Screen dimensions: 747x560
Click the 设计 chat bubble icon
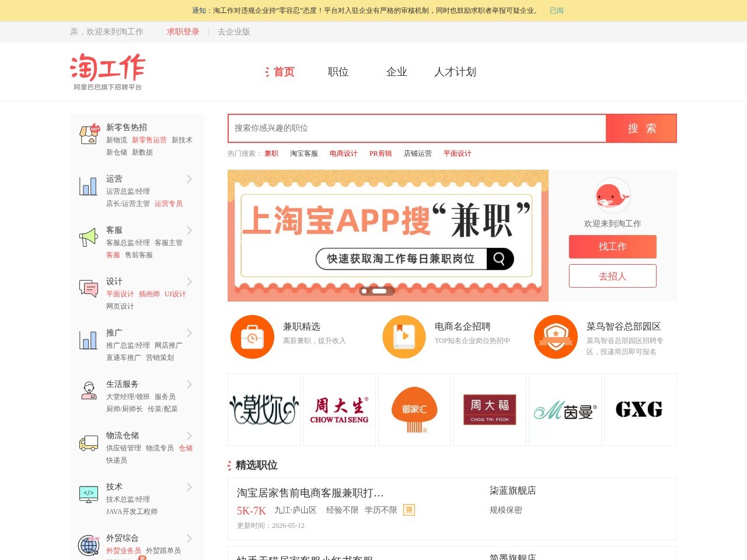point(89,288)
